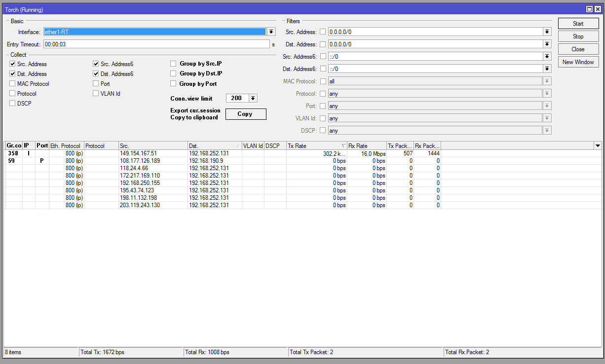Expand the Src. Address6 filter dropdown
The width and height of the screenshot is (605, 364).
[547, 56]
